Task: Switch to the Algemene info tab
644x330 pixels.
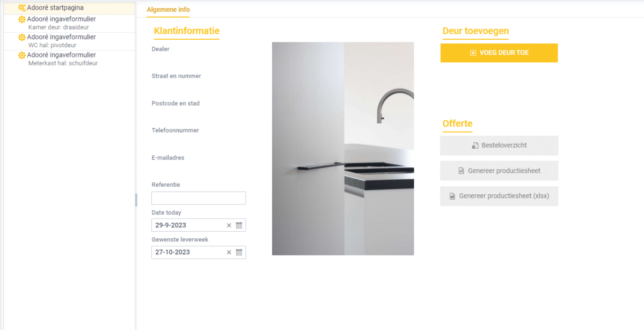Action: click(x=168, y=10)
